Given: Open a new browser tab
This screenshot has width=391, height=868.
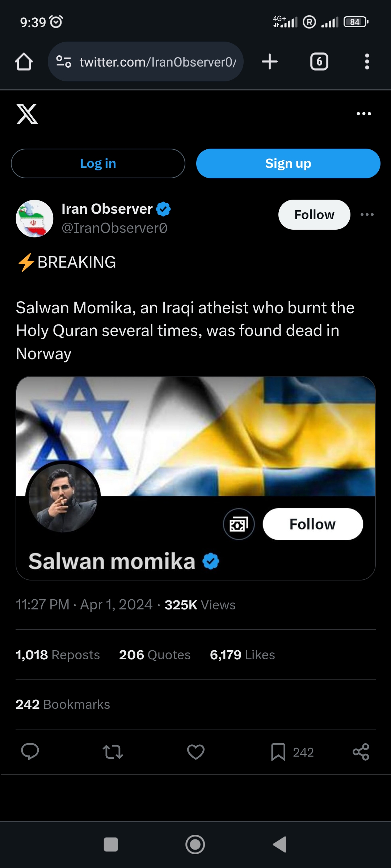Looking at the screenshot, I should coord(270,61).
